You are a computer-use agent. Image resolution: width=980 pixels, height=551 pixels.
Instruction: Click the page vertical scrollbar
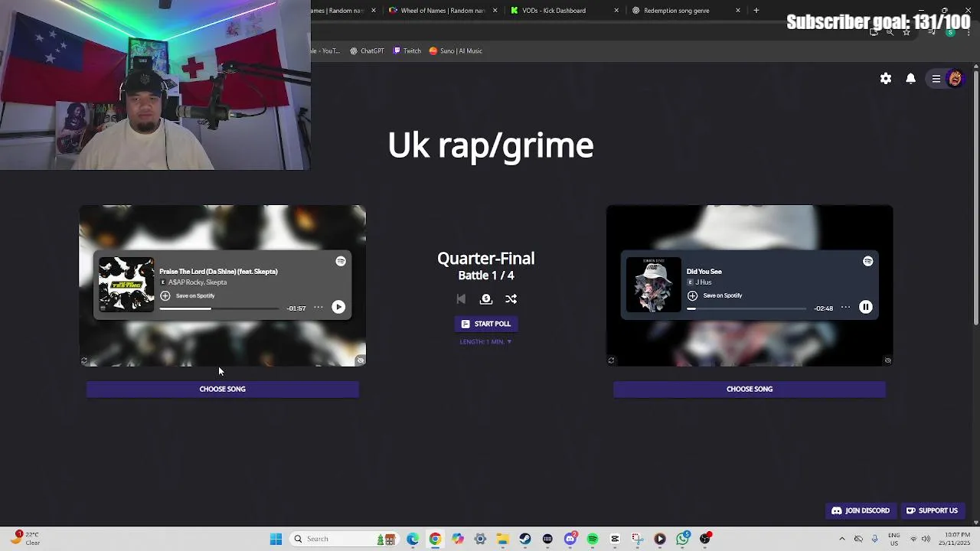coord(976,199)
